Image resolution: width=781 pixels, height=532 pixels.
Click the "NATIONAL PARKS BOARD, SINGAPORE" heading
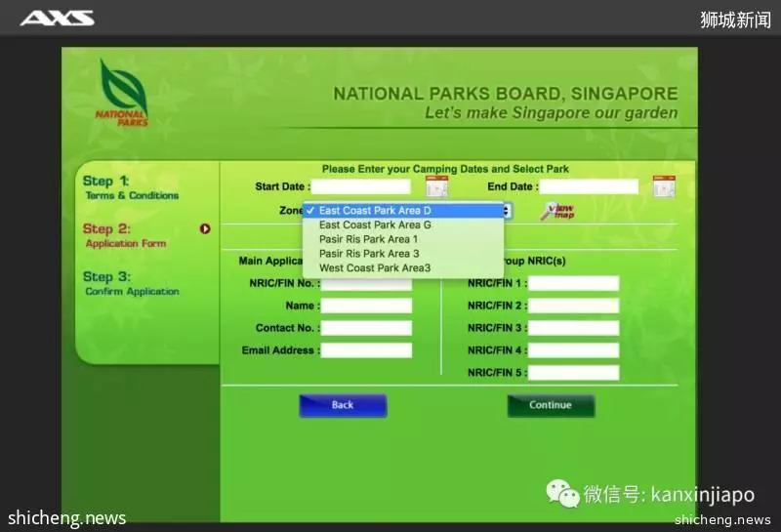506,94
